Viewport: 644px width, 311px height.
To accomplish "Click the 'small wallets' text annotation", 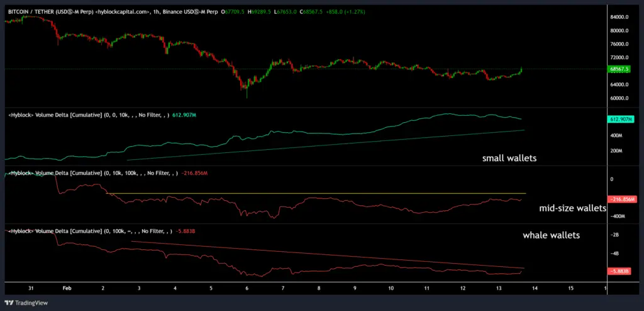I will (x=509, y=158).
